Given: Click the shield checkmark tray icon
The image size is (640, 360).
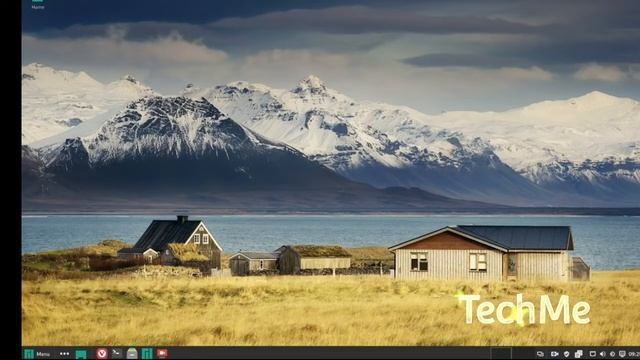Looking at the screenshot, I should [x=567, y=354].
